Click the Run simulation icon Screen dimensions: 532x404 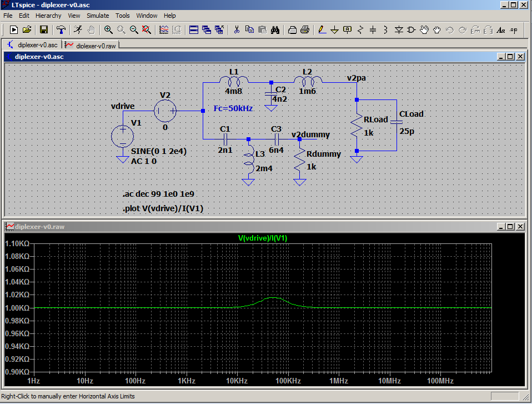(x=77, y=29)
